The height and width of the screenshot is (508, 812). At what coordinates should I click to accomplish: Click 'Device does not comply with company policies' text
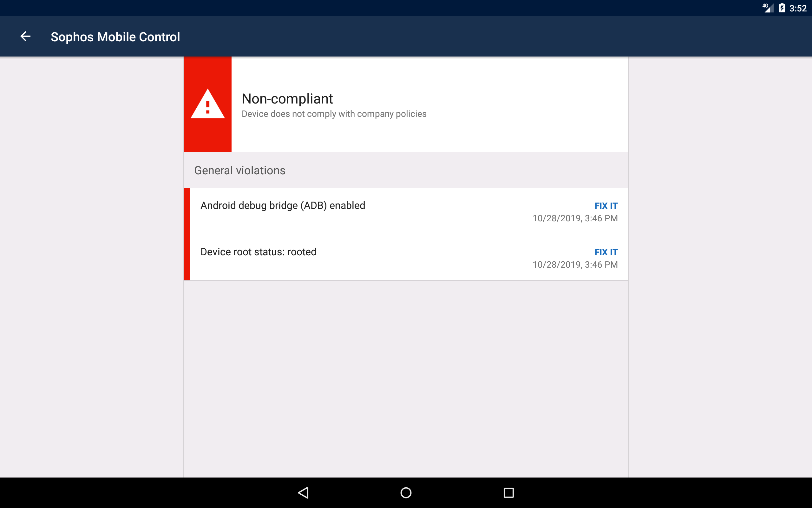coord(334,114)
